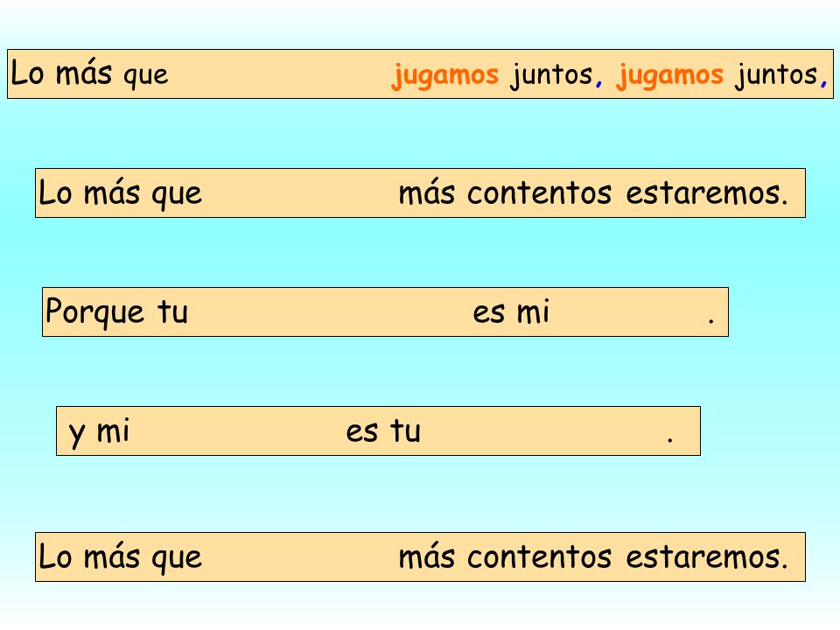Click the blue comma ending the top line
The height and width of the screenshot is (630, 840).
pyautogui.click(x=823, y=83)
